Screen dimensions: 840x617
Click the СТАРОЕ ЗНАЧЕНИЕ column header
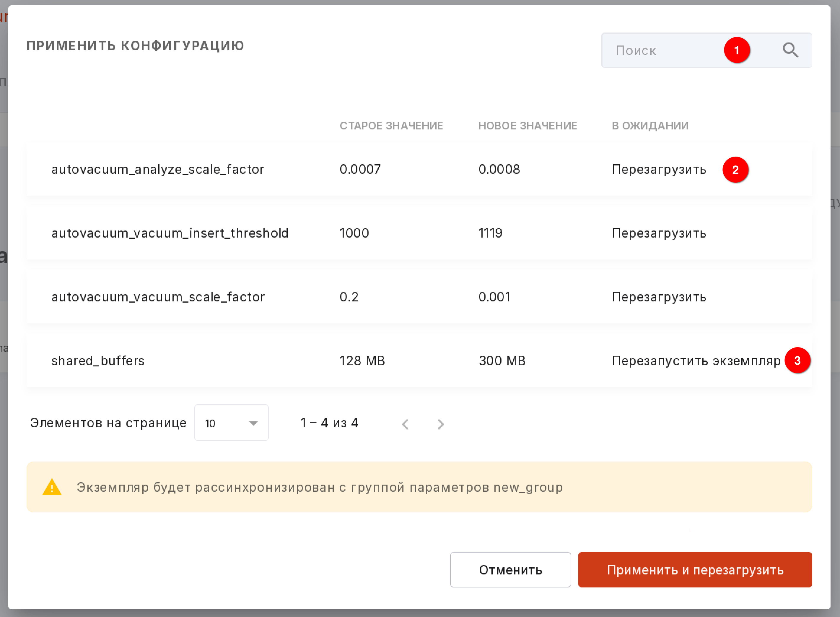coord(391,126)
